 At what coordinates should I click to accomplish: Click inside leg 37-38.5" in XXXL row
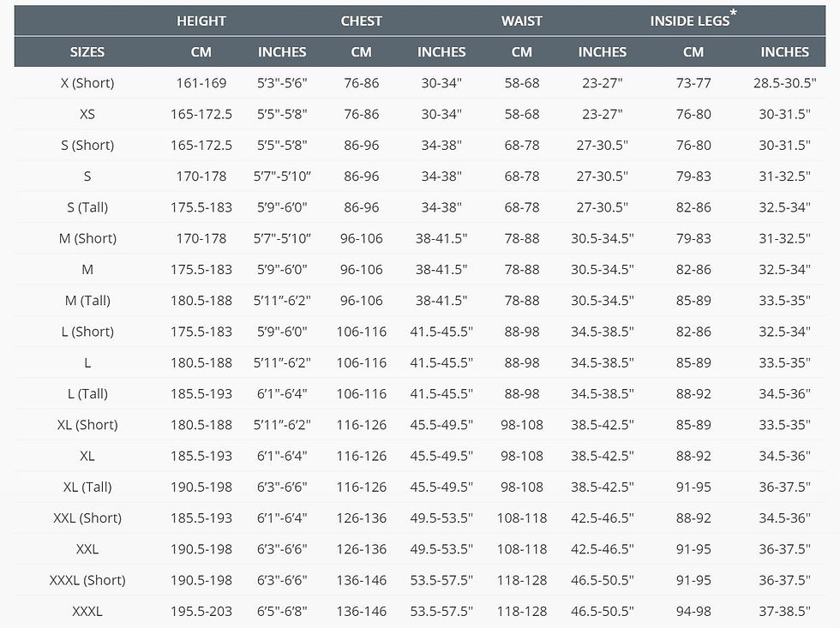pos(784,611)
